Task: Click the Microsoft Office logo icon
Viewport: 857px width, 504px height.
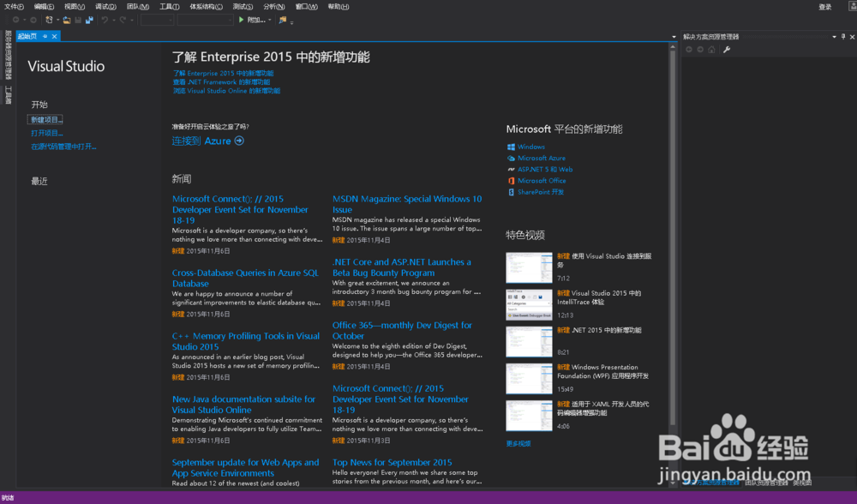Action: pyautogui.click(x=511, y=180)
